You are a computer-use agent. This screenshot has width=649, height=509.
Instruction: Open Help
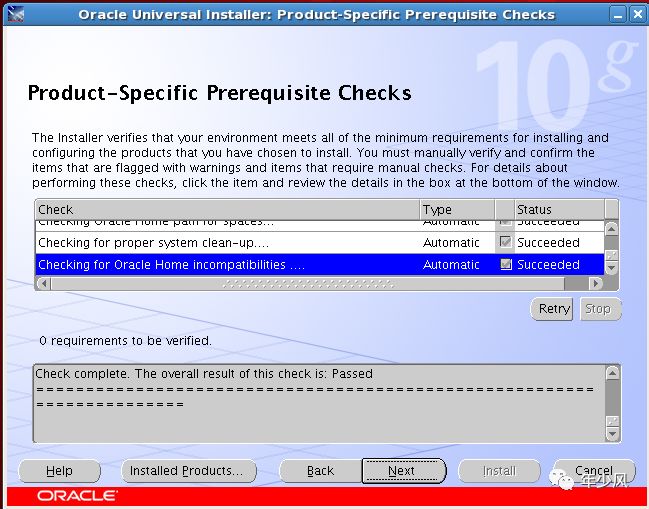(60, 471)
